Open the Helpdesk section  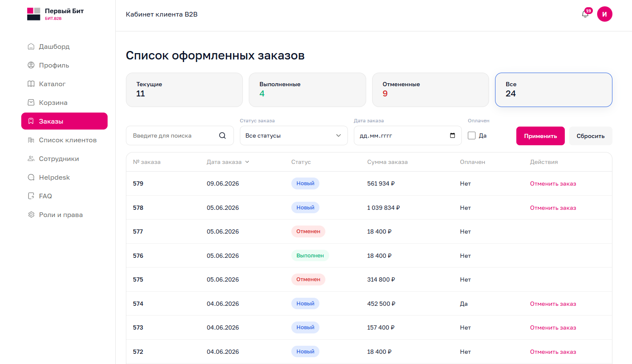pyautogui.click(x=64, y=178)
